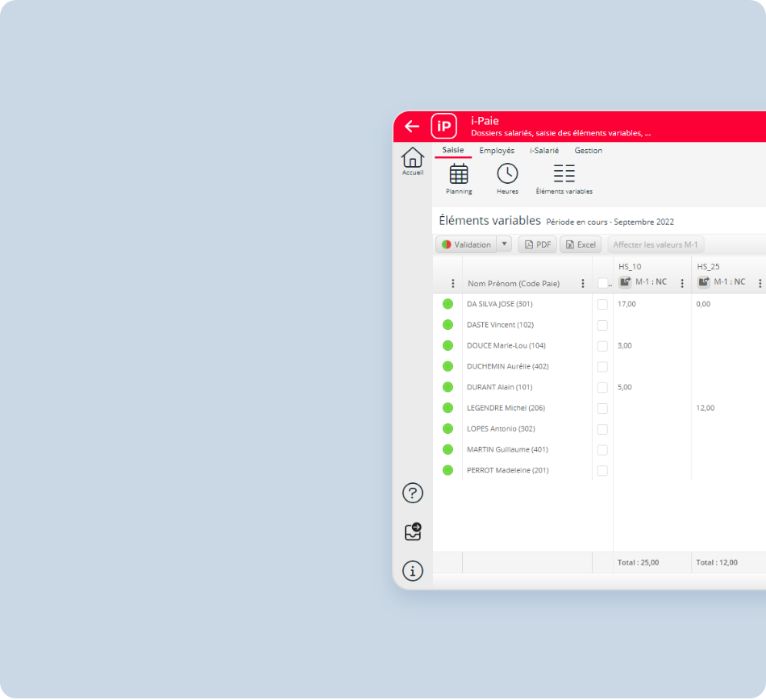Screen dimensions: 766x700
Task: Open the information icon in sidebar
Action: (x=413, y=571)
